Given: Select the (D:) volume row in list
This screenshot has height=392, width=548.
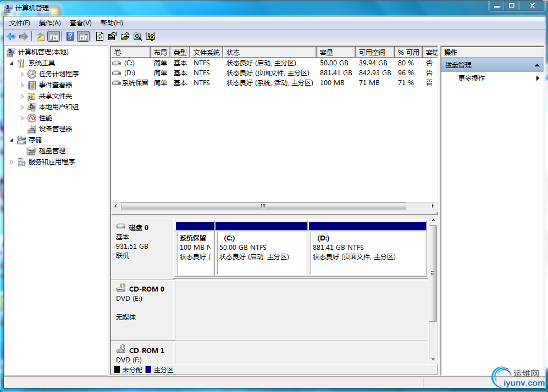Looking at the screenshot, I should point(274,73).
